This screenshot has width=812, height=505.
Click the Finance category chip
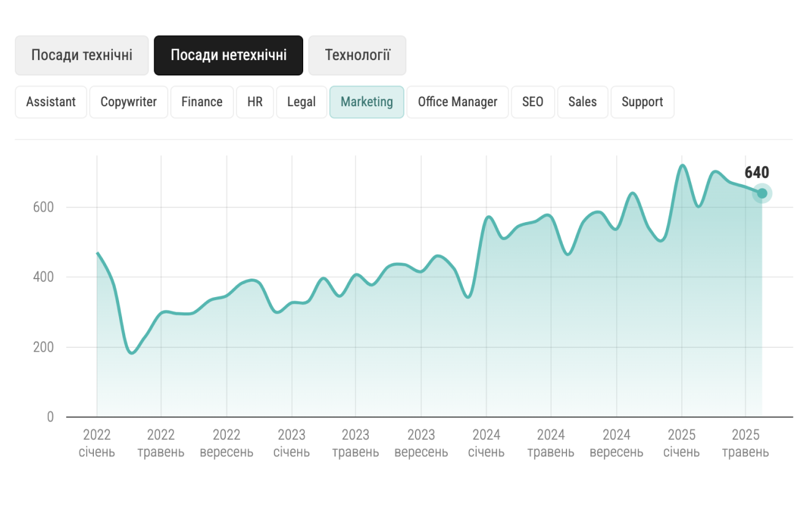coord(202,102)
